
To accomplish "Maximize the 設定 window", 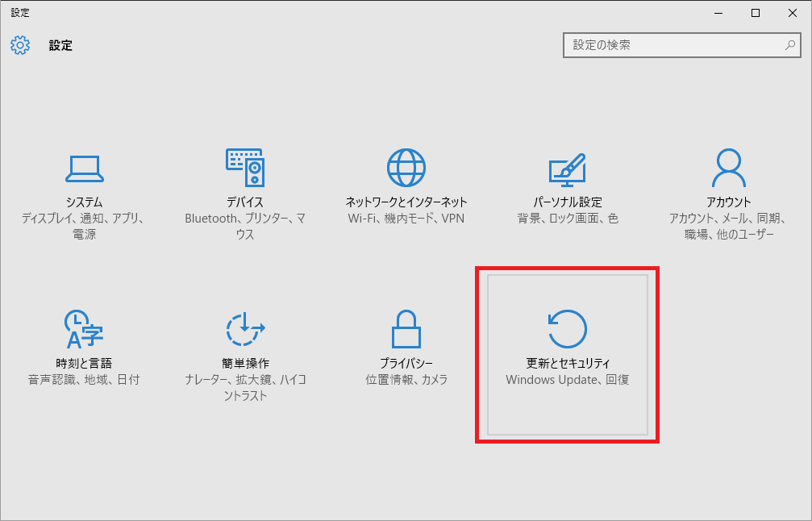I will [756, 12].
